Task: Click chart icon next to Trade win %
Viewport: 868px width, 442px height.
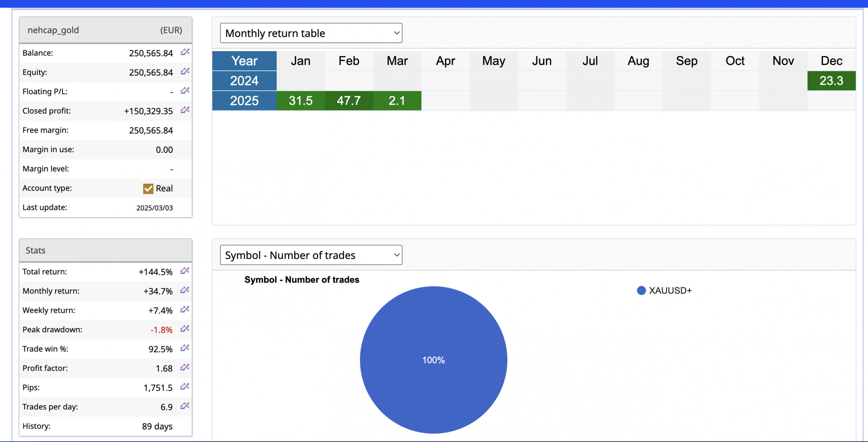Action: point(184,348)
